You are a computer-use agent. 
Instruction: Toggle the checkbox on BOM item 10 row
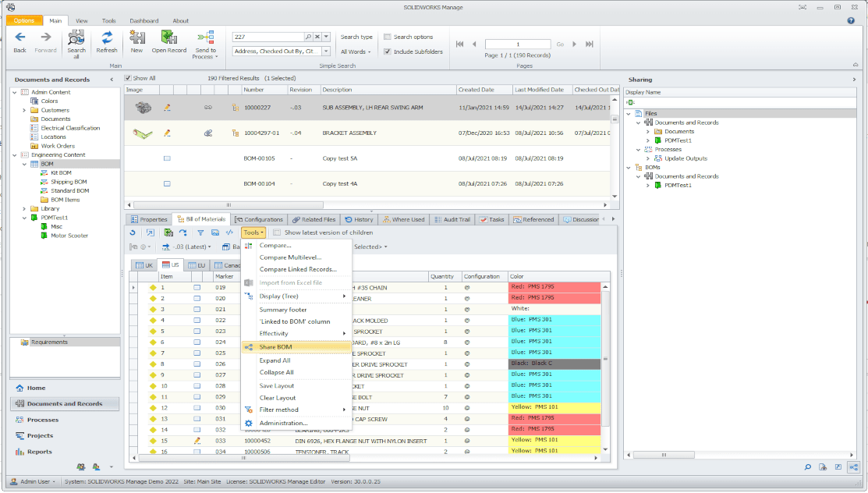point(197,386)
